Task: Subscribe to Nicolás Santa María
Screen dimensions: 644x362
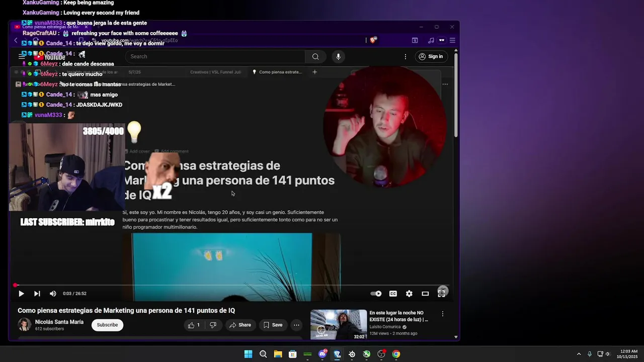Action: [x=107, y=325]
